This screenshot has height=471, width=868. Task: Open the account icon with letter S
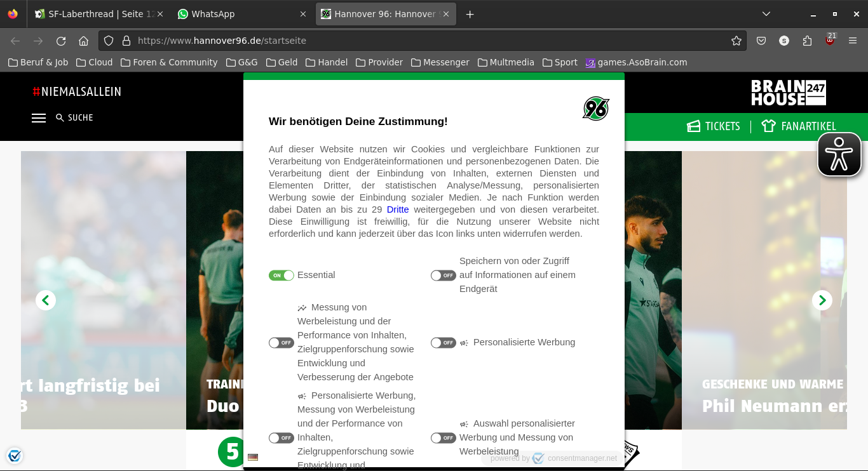[784, 41]
